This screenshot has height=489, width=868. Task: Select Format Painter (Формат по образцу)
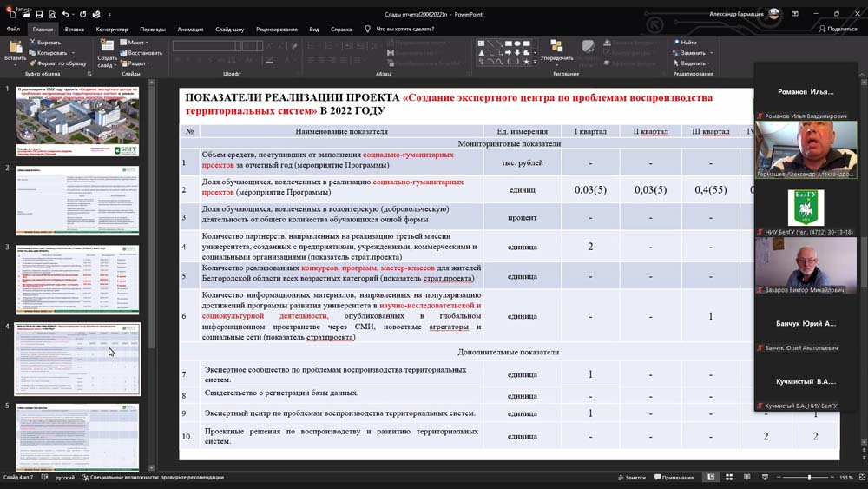click(32, 63)
